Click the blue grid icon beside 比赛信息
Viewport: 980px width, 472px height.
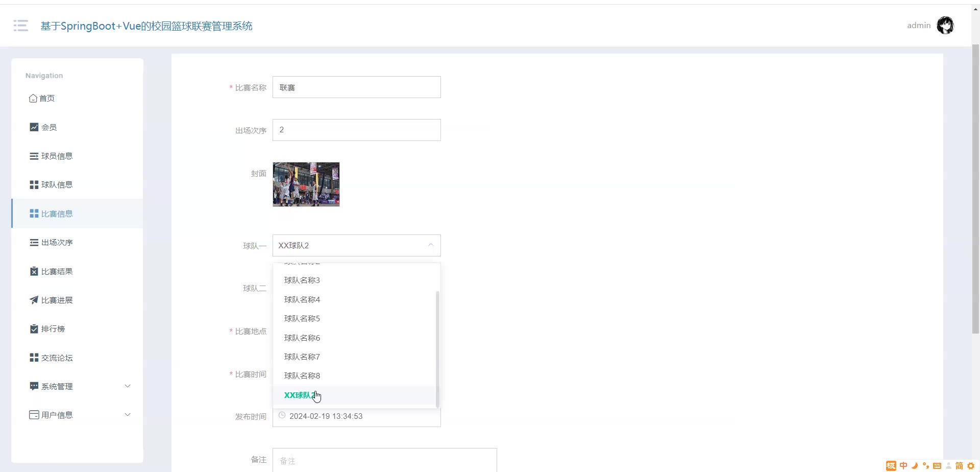pyautogui.click(x=34, y=214)
